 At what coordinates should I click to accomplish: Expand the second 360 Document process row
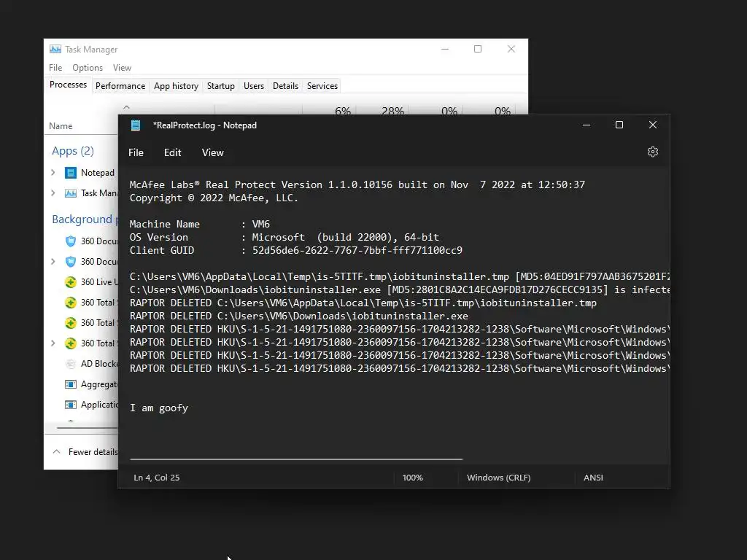coord(53,262)
